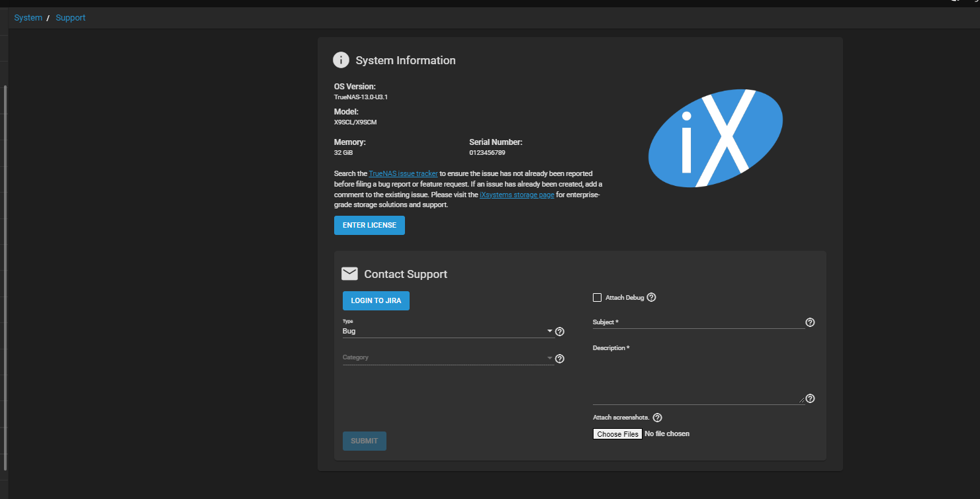Open help icon next to Subject
Image resolution: width=980 pixels, height=499 pixels.
(810, 322)
